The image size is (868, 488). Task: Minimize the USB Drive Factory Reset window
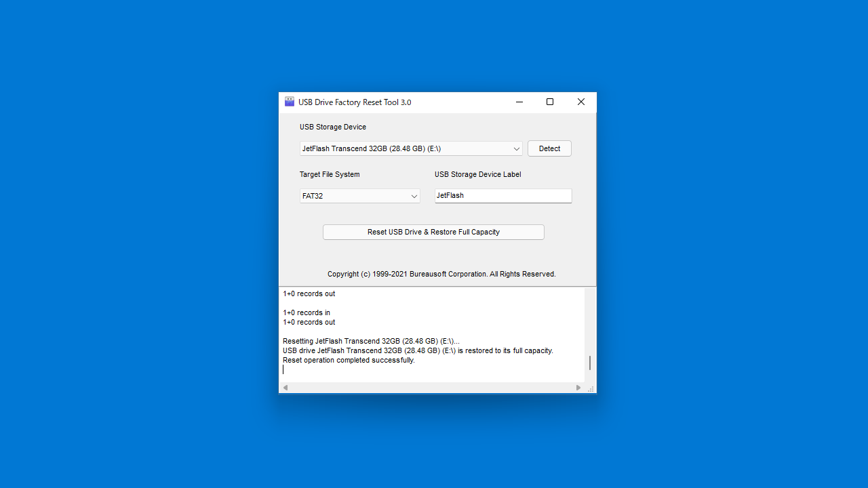(519, 102)
